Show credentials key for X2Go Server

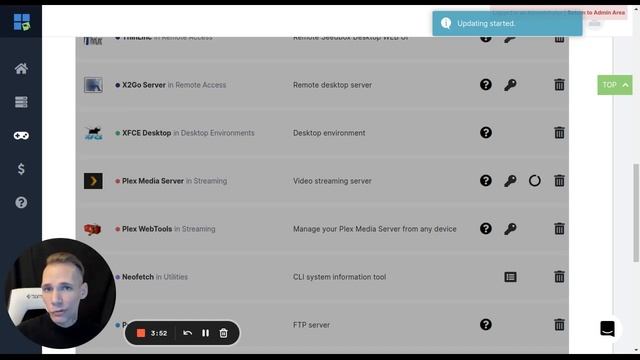coord(510,84)
